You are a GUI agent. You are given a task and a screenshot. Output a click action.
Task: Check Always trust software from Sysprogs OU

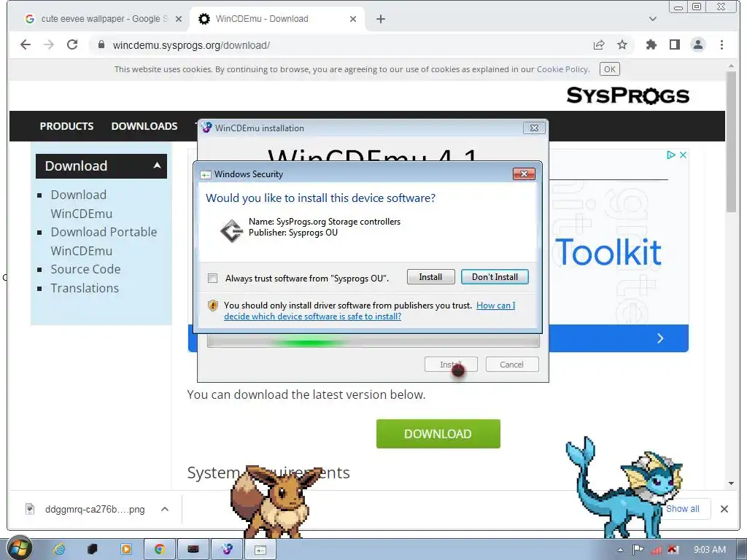click(213, 278)
